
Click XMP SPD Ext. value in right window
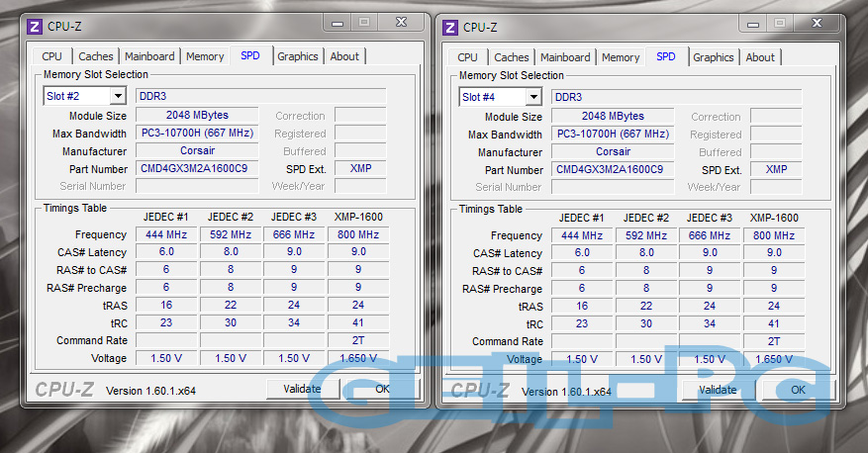[x=776, y=169]
